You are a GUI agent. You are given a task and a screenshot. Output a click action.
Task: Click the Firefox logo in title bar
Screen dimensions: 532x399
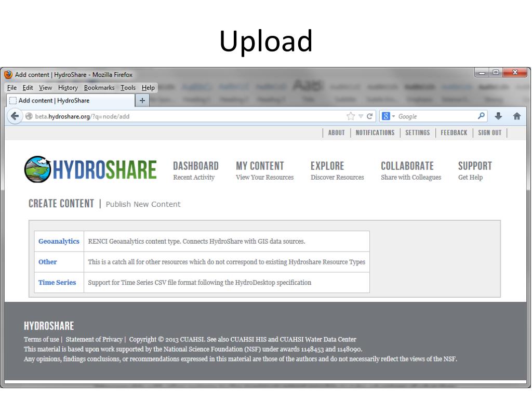point(8,75)
